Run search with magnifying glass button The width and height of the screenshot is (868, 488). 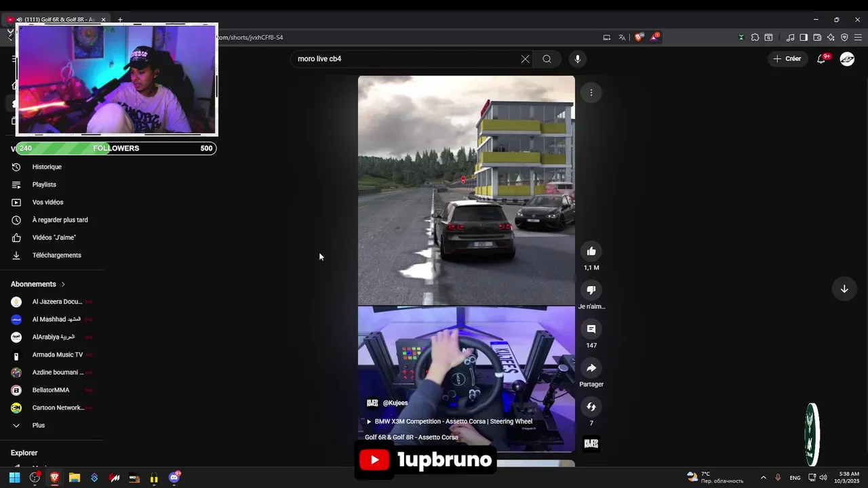point(547,59)
